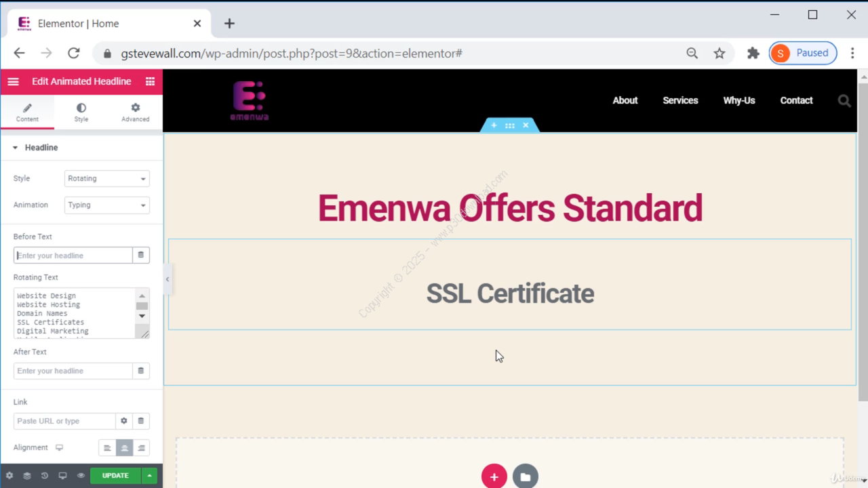The height and width of the screenshot is (488, 868).
Task: Open link options gear icon
Action: 124,421
